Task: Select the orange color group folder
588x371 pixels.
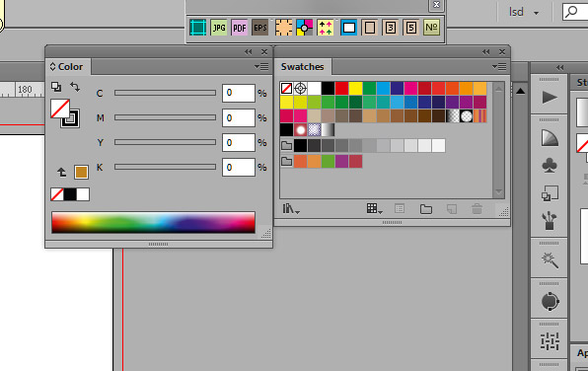Action: (x=286, y=161)
